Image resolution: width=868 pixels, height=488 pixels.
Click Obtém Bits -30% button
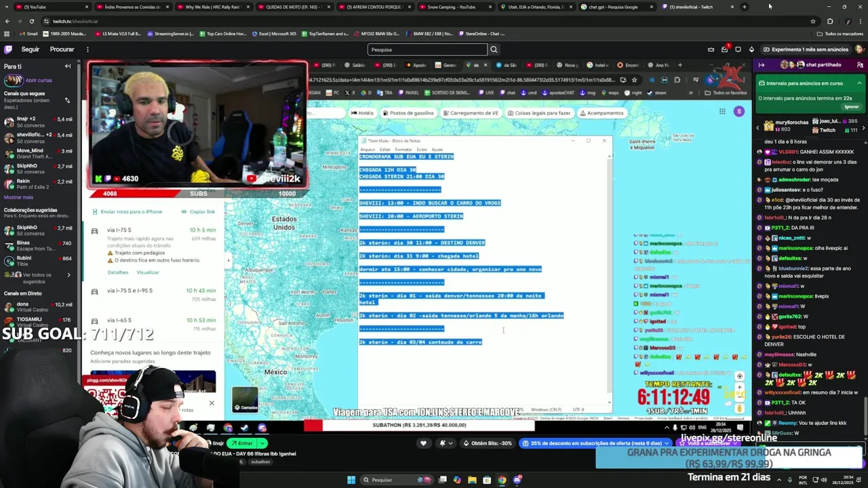tap(488, 443)
